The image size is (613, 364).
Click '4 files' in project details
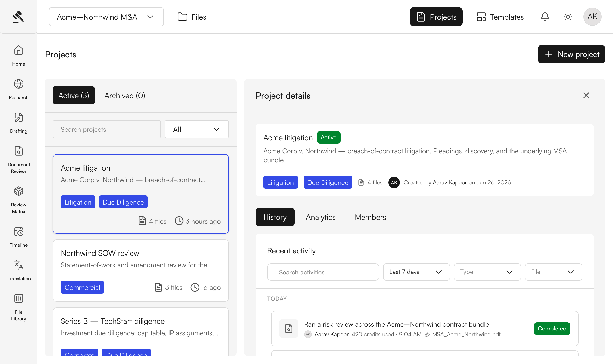pos(375,182)
